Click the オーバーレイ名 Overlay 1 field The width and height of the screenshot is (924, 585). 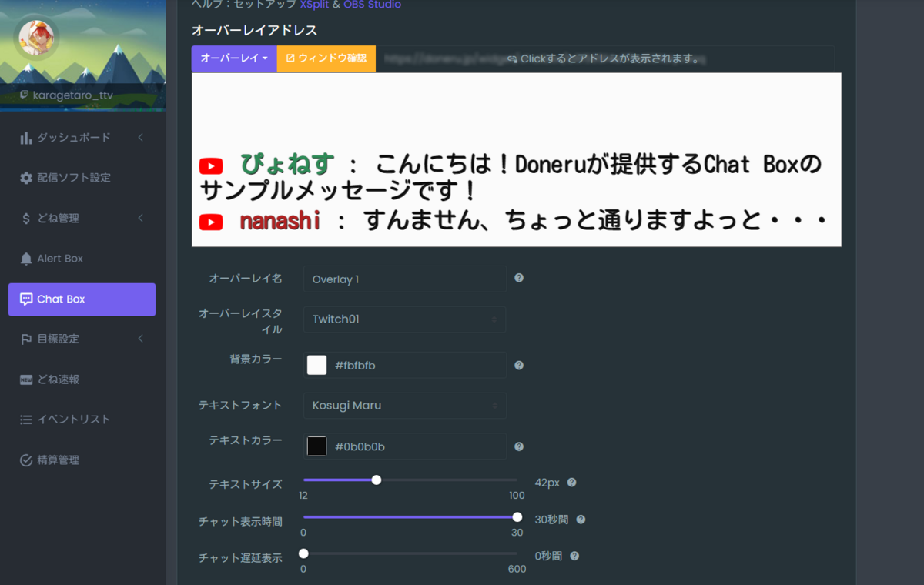[405, 279]
